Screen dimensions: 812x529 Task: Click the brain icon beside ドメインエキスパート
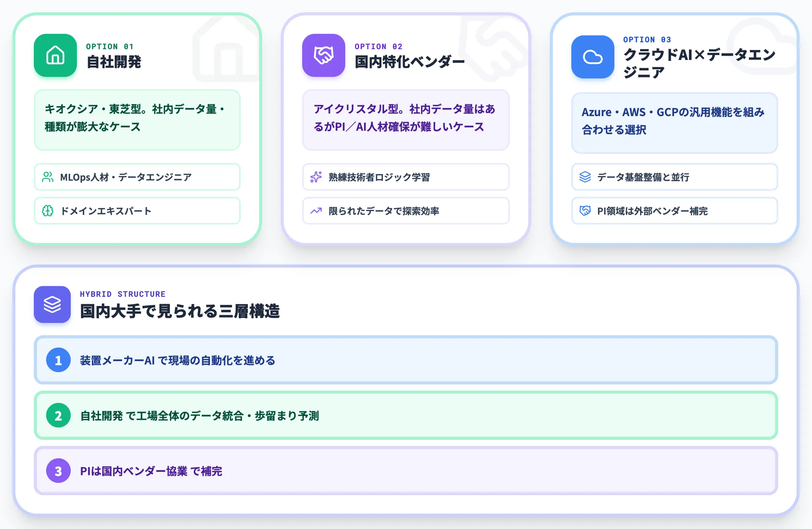(48, 211)
